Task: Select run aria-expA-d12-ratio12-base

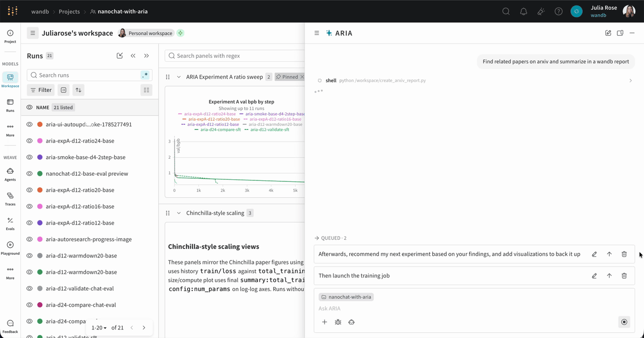Action: pos(80,223)
